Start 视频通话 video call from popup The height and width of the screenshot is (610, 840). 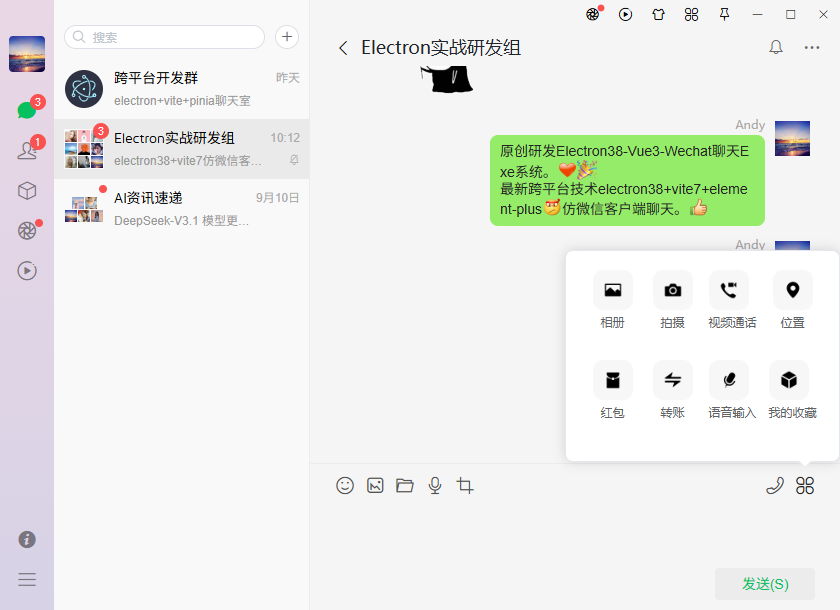[732, 300]
